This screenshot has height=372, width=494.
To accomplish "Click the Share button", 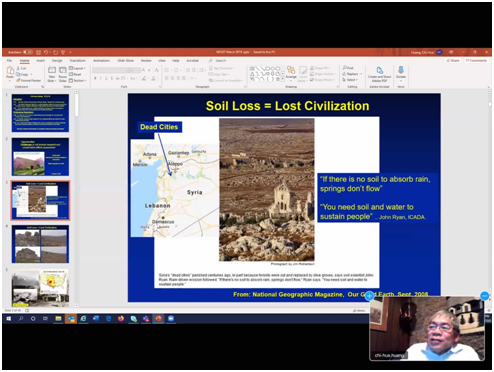I will pos(453,60).
